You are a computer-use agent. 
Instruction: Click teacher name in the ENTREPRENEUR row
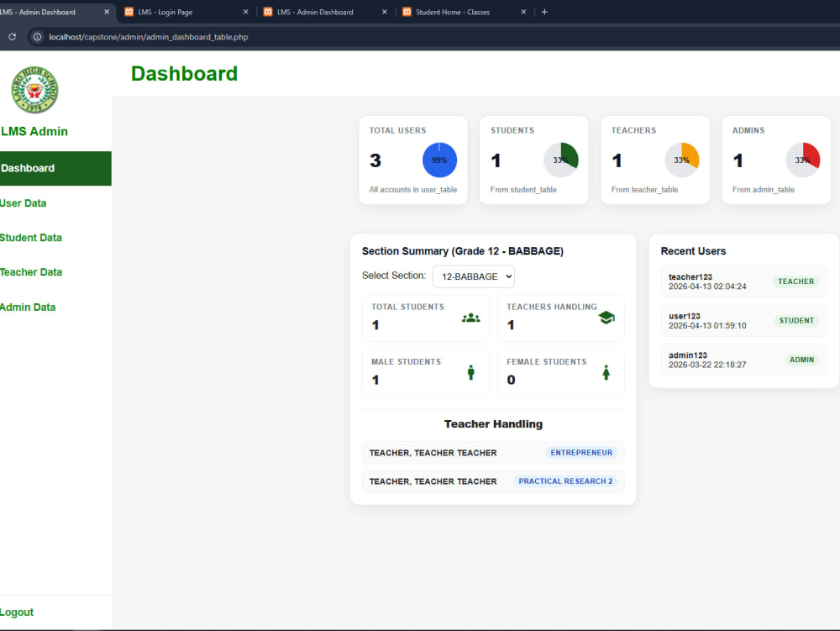433,453
